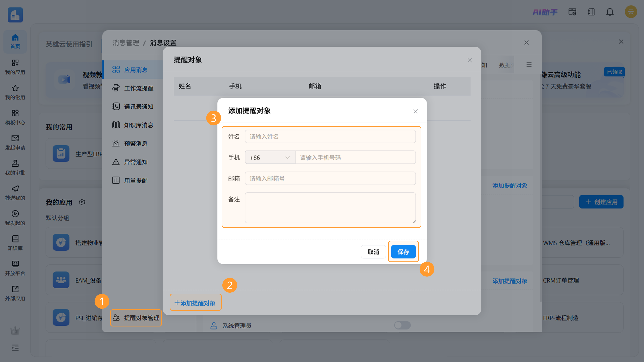Screen dimensions: 644x362
Task: Click the lower 添加提醒对象 link on right
Action: click(x=510, y=281)
